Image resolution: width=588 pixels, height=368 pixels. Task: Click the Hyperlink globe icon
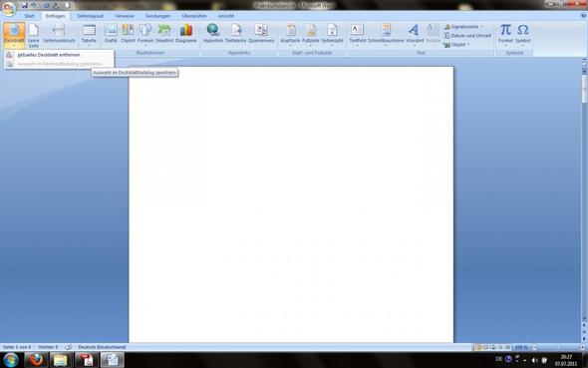[x=212, y=34]
